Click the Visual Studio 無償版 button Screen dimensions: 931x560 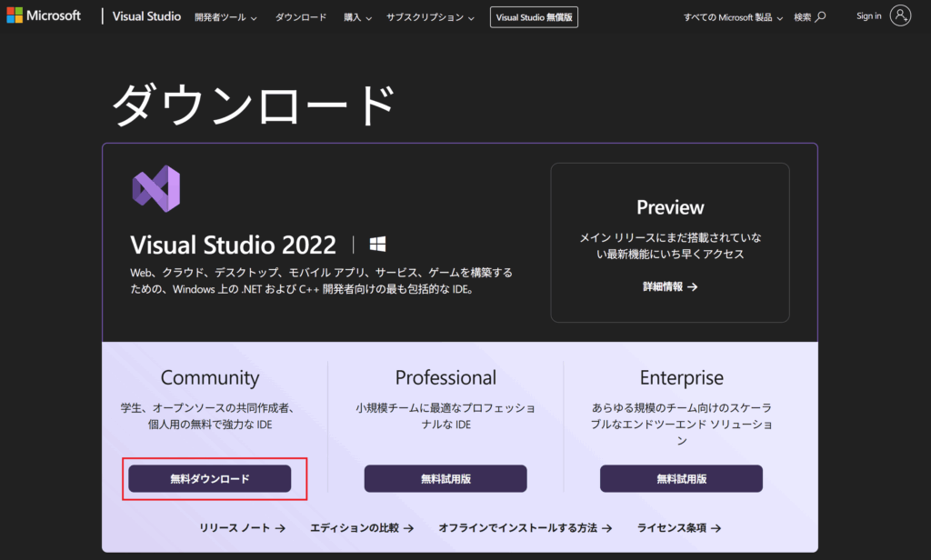tap(534, 17)
